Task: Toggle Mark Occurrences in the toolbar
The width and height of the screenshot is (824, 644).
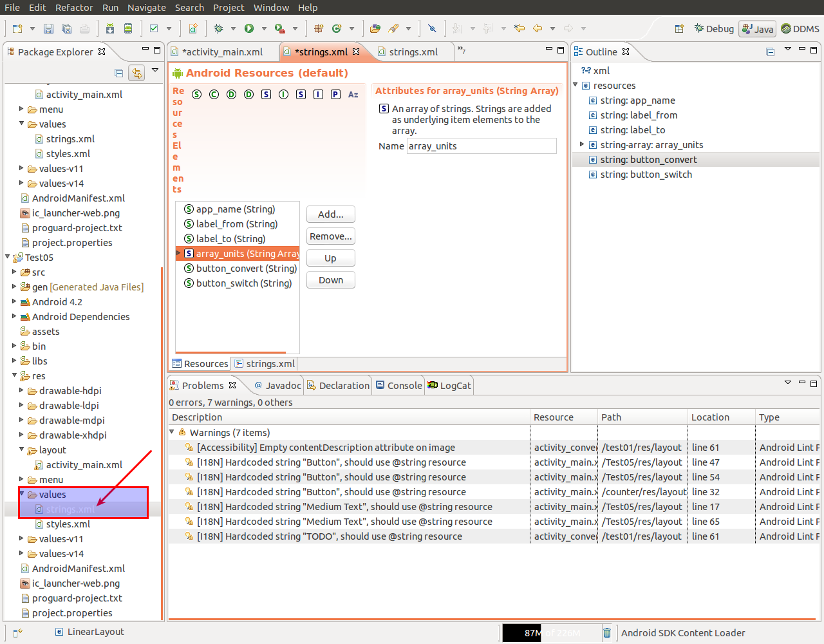Action: click(432, 28)
